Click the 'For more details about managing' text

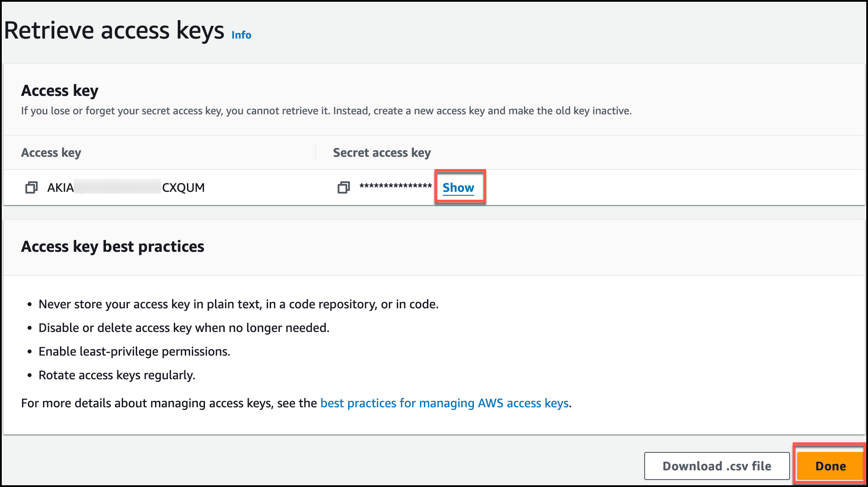pyautogui.click(x=169, y=403)
